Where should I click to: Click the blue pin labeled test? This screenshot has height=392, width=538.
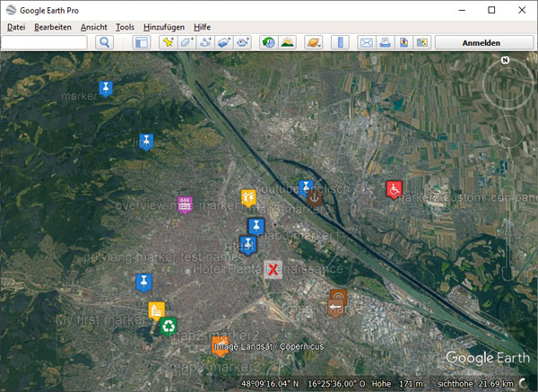click(x=247, y=246)
